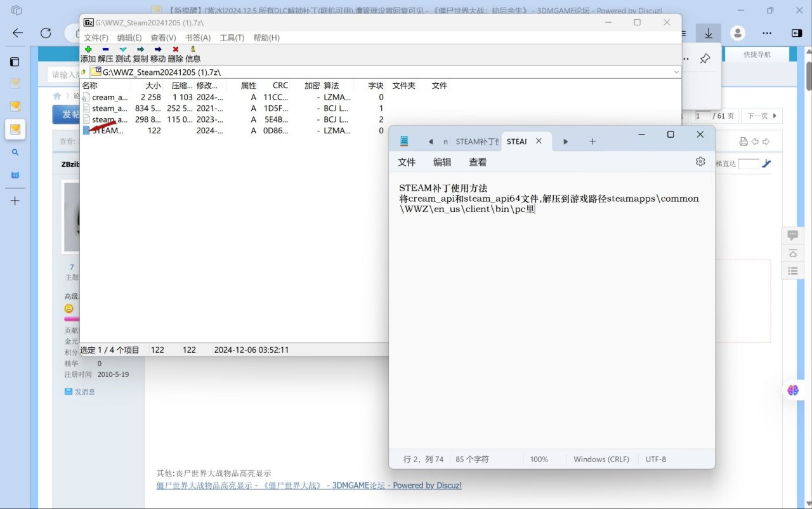
Task: Click the 7-Zip Copy (复制) toolbar icon
Action: tap(140, 49)
